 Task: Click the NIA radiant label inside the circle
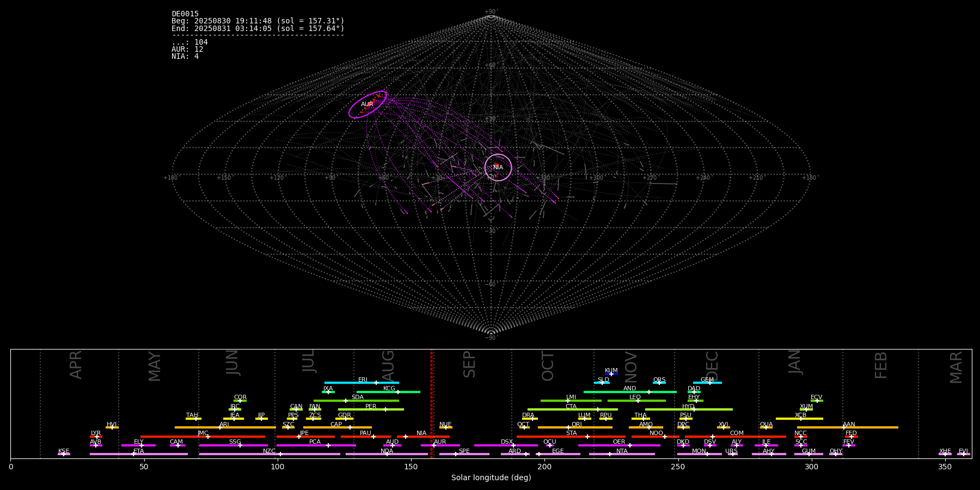pyautogui.click(x=498, y=167)
